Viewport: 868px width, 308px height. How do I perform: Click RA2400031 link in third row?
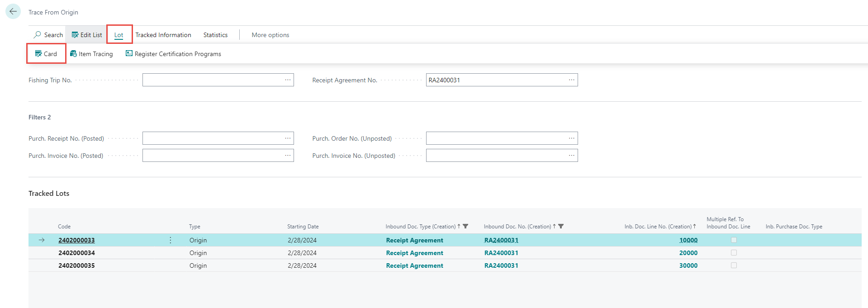coord(501,265)
